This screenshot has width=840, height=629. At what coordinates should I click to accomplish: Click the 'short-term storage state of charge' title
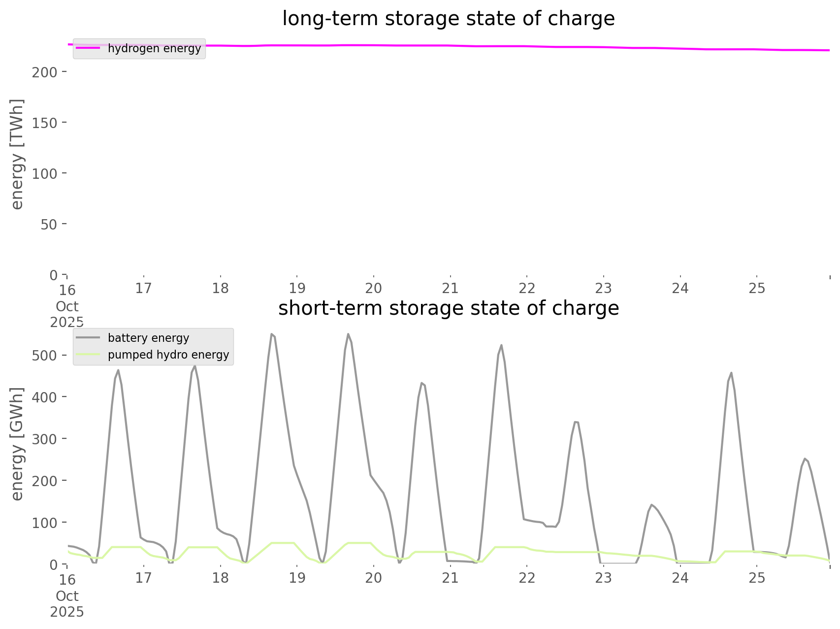(448, 308)
